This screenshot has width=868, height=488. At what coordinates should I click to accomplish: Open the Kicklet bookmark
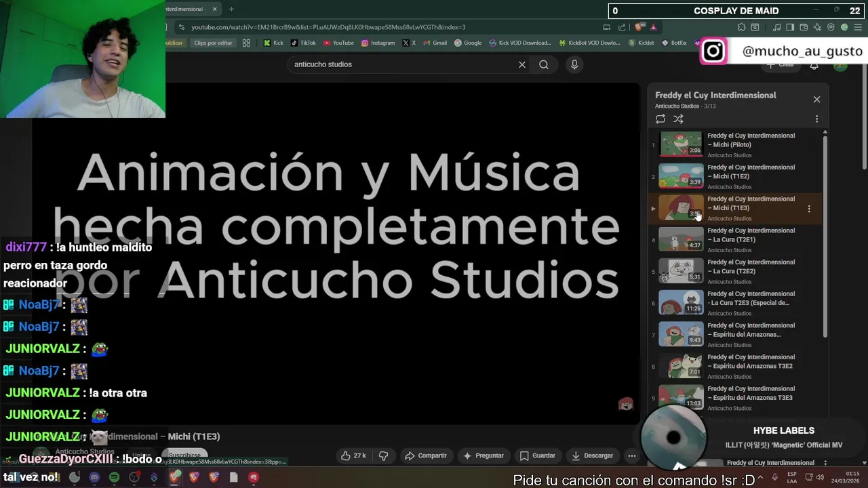click(x=641, y=43)
